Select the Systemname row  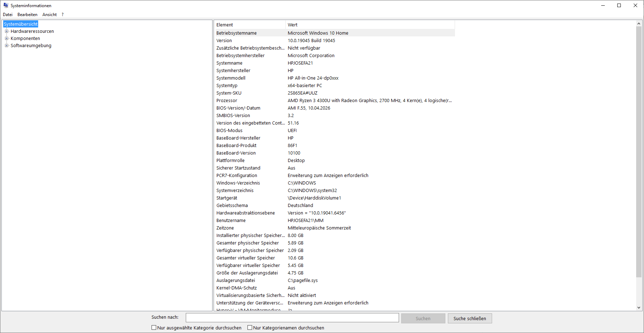[x=334, y=63]
